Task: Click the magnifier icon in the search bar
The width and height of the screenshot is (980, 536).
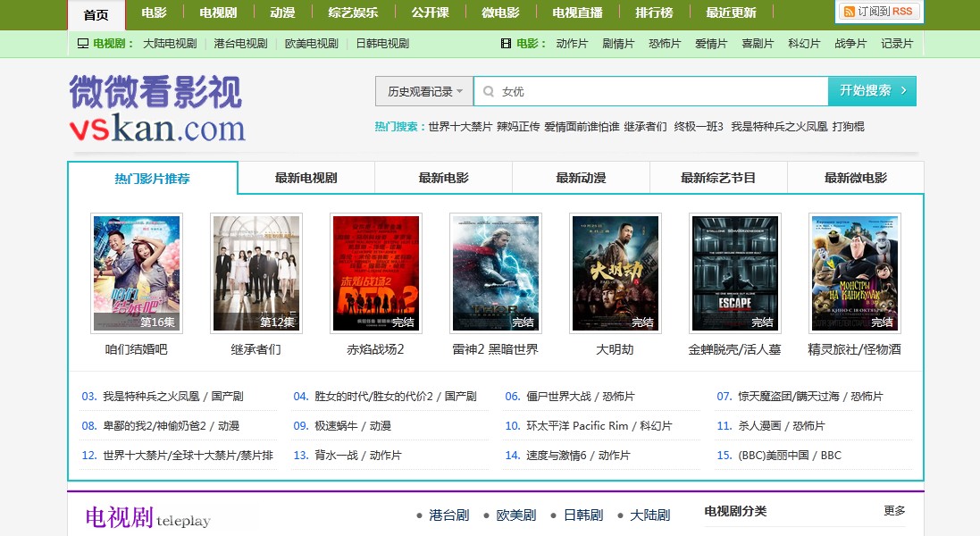Action: coord(488,90)
